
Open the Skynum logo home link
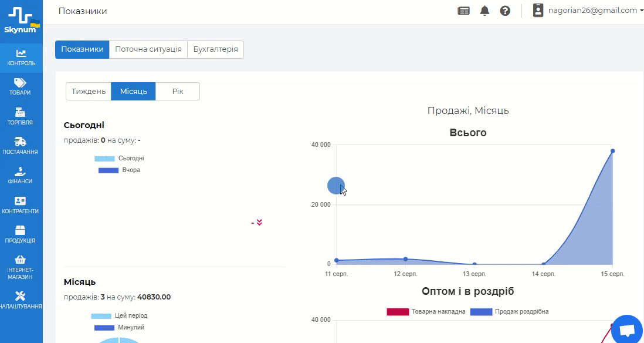[21, 21]
